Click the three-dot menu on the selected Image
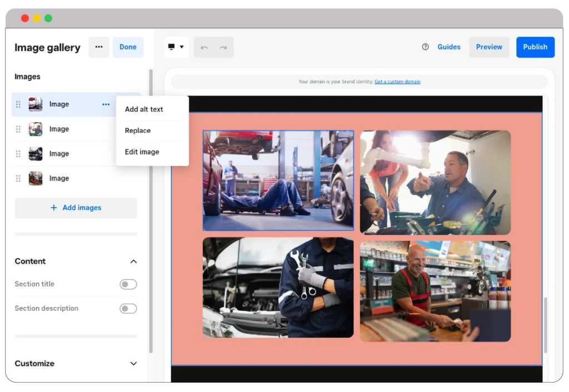Image resolution: width=569 pixels, height=392 pixels. point(106,104)
